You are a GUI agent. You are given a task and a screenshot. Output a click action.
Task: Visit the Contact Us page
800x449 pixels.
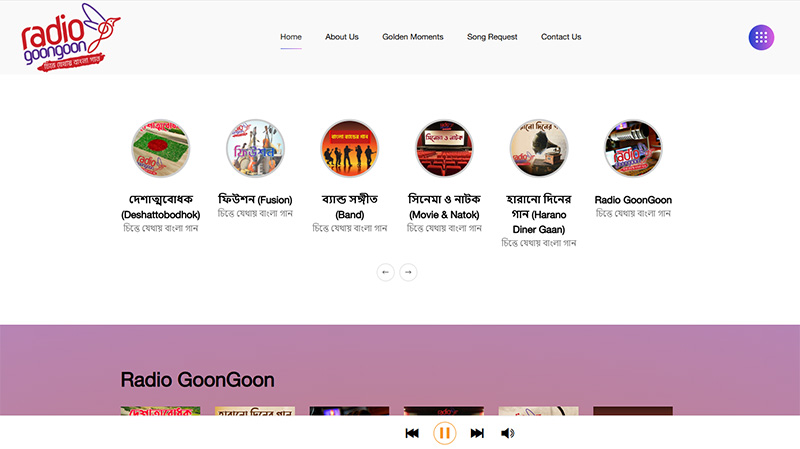coord(561,37)
